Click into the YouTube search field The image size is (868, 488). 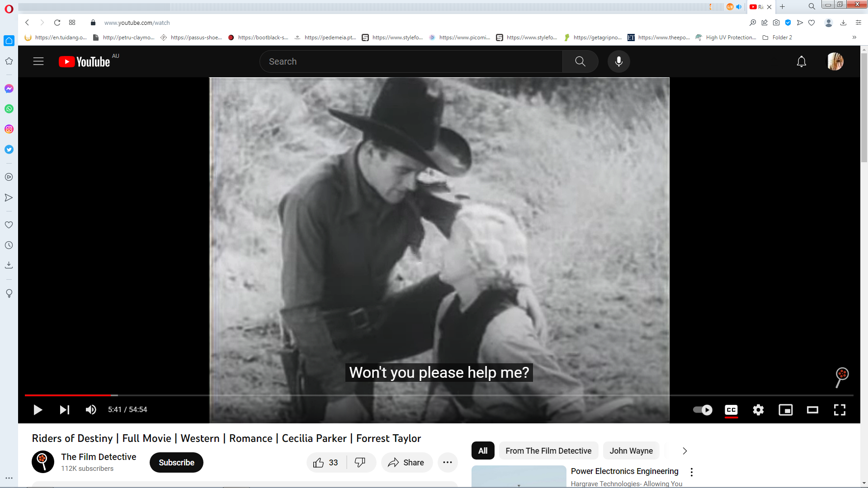click(411, 61)
